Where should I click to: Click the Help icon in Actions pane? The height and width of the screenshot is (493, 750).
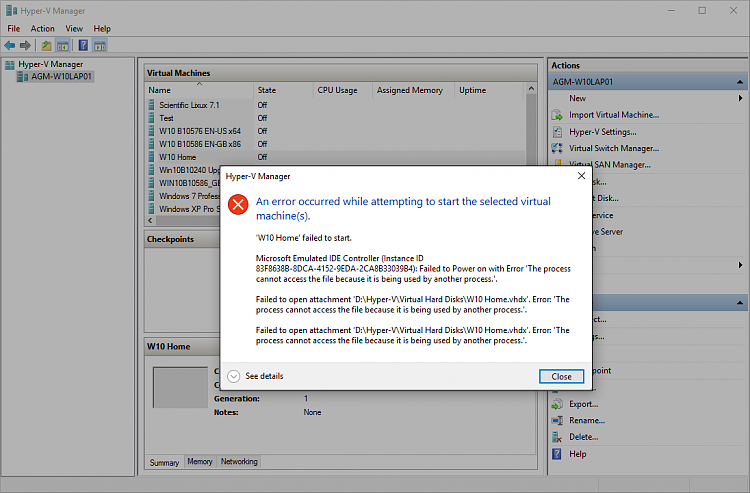click(557, 454)
